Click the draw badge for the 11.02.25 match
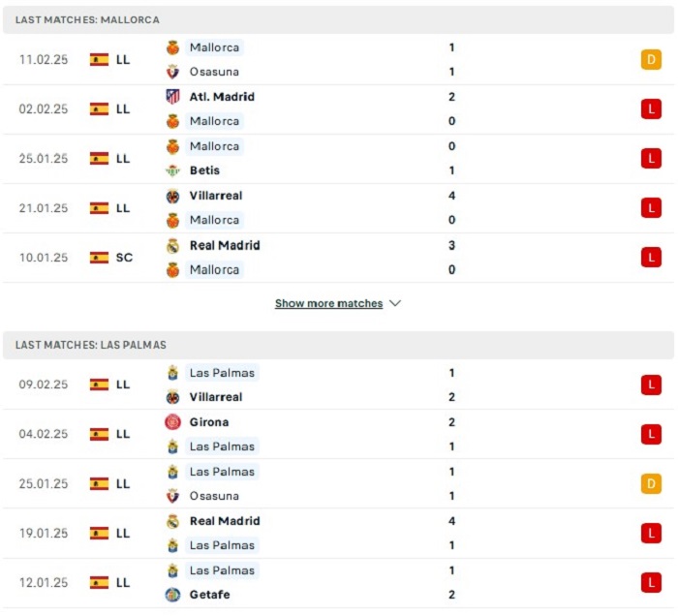Screen dimensions: 678x616 click(x=651, y=60)
